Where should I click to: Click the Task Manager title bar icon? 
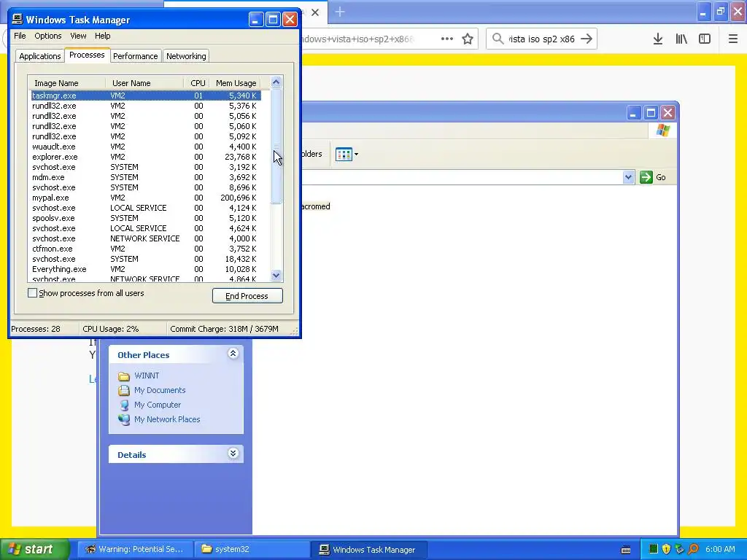[x=18, y=19]
